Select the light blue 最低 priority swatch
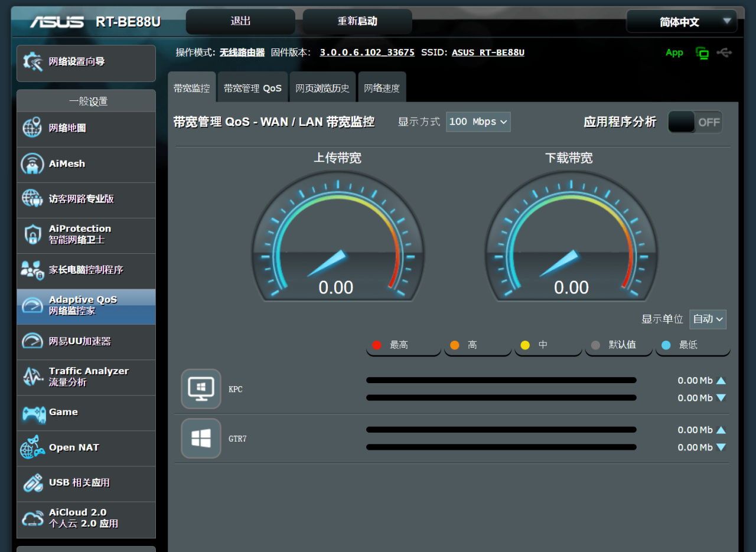This screenshot has width=756, height=552. (666, 345)
